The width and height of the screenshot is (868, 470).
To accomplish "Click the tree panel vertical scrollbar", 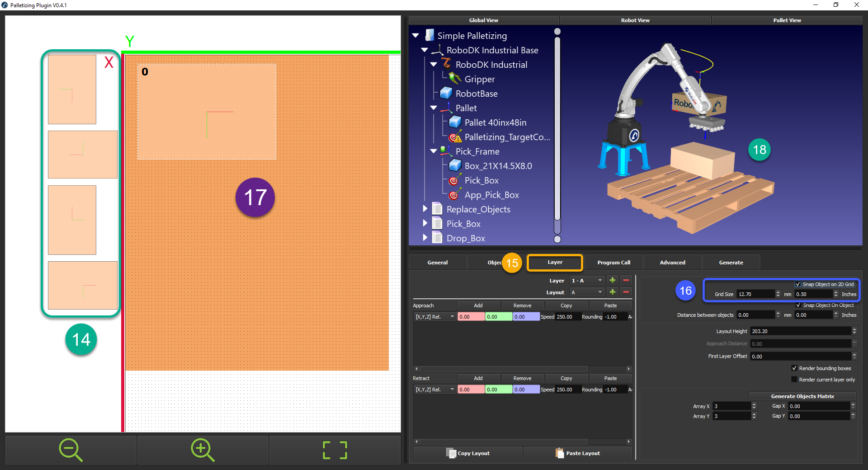I will click(x=557, y=136).
